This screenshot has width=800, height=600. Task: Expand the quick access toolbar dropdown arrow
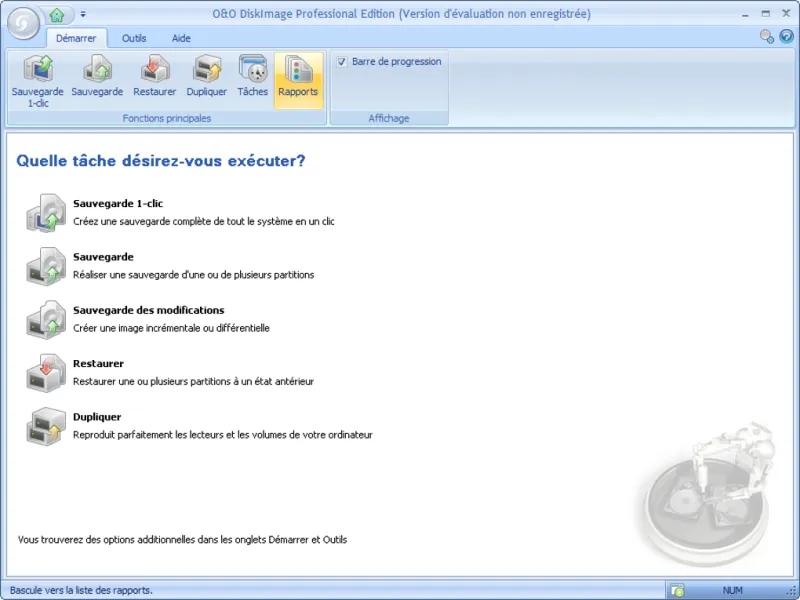click(83, 15)
